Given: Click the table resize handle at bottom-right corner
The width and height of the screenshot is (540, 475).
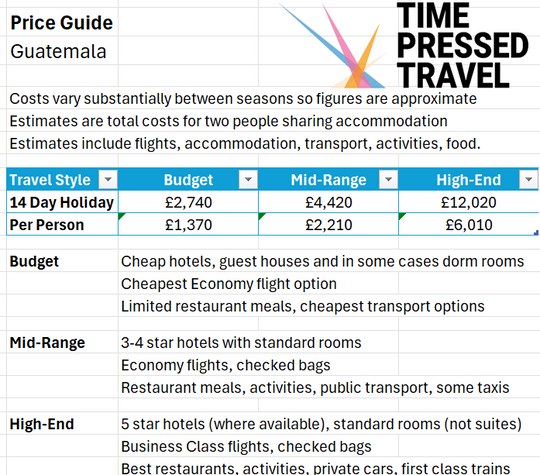Looking at the screenshot, I should [x=536, y=233].
